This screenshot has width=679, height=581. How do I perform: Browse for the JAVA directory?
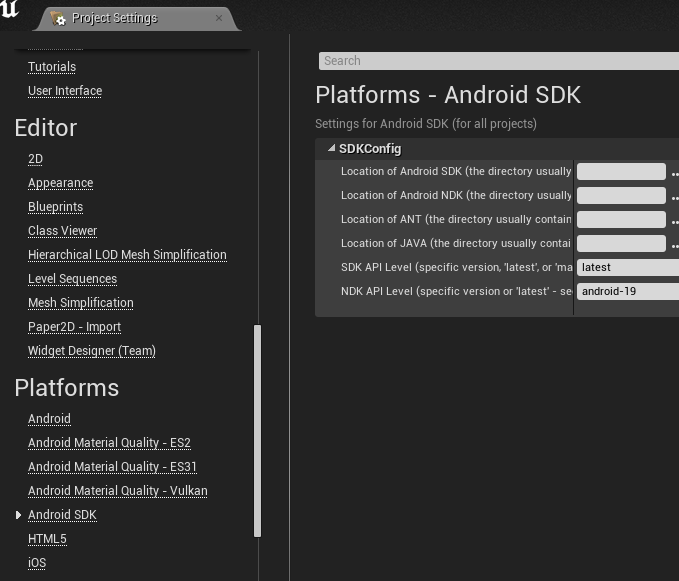tap(675, 245)
